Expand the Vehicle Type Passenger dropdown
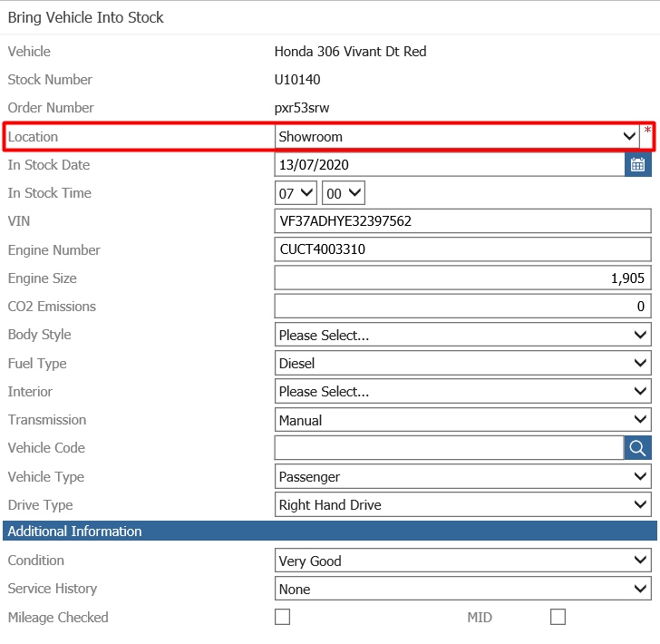Image resolution: width=660 pixels, height=644 pixels. pyautogui.click(x=462, y=476)
